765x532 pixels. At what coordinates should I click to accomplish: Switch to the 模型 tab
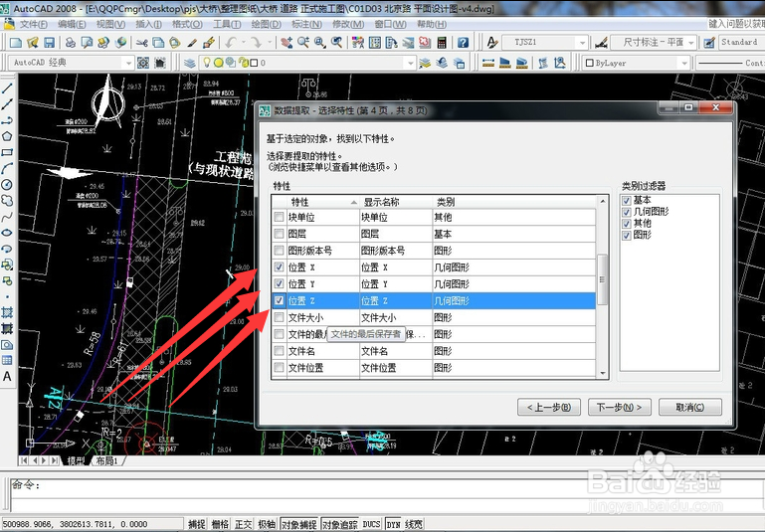76,460
